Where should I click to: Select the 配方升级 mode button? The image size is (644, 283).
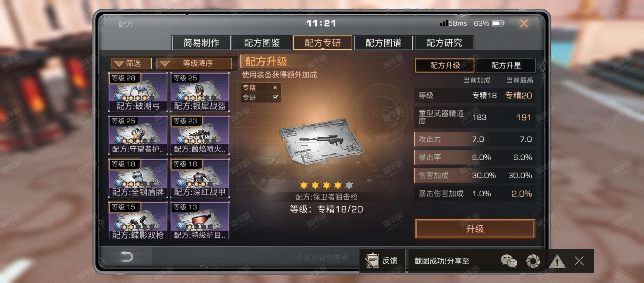445,65
